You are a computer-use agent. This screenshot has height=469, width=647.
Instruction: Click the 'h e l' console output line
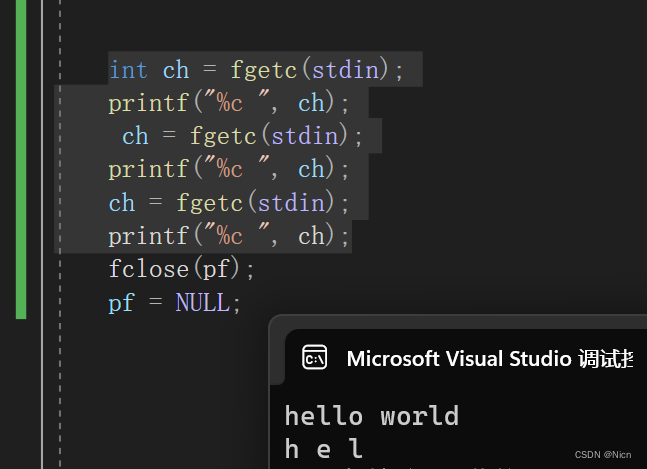point(324,449)
